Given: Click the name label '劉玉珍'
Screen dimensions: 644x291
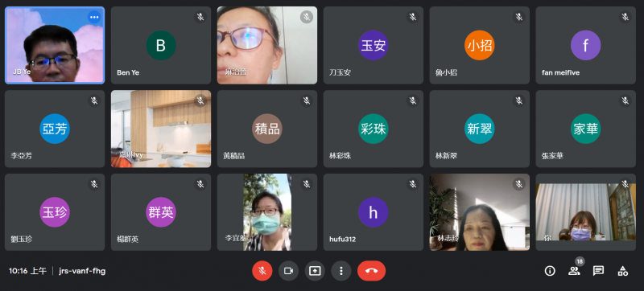Looking at the screenshot, I should 22,240.
